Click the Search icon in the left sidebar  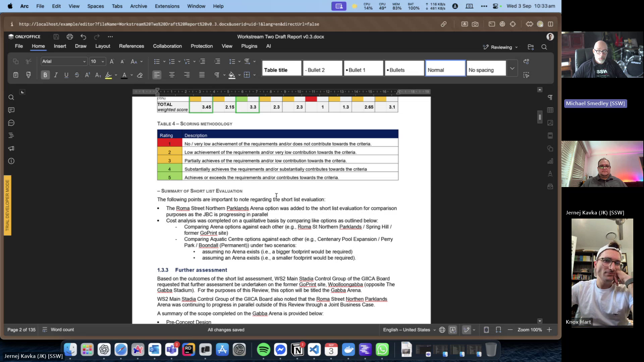click(x=11, y=97)
